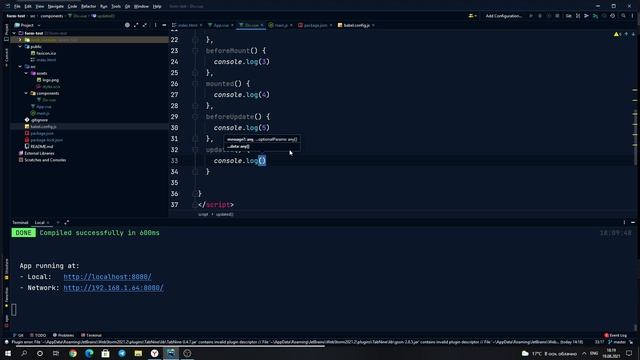Open Windows Start menu

(x=8, y=353)
